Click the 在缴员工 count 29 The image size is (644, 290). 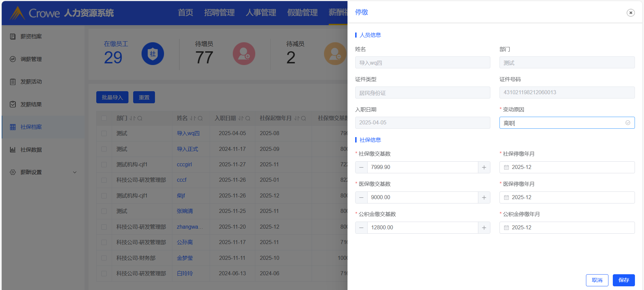pyautogui.click(x=113, y=58)
